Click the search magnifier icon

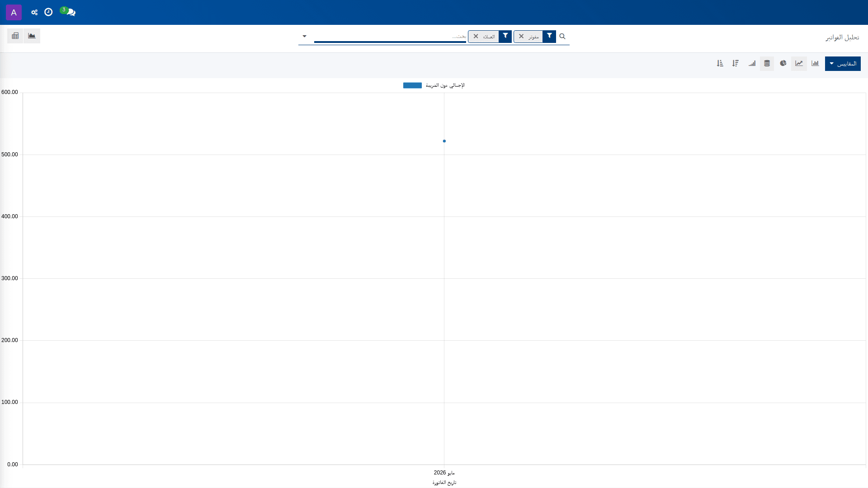click(x=562, y=36)
